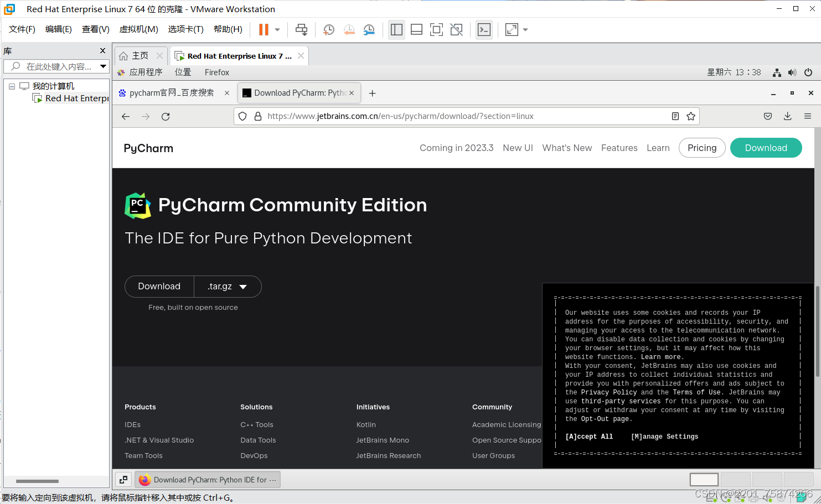This screenshot has width=821, height=504.
Task: Expand the pause button dropdown arrow
Action: click(x=276, y=29)
